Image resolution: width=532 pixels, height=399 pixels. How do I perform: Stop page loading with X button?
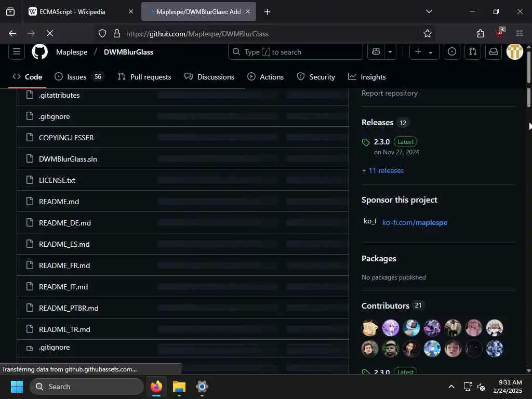tap(49, 33)
